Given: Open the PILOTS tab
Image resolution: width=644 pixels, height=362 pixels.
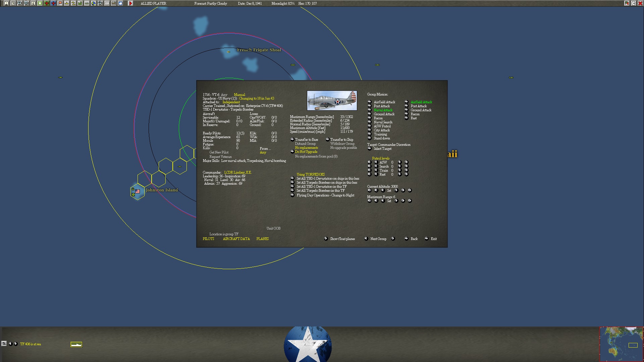Looking at the screenshot, I should click(x=208, y=239).
